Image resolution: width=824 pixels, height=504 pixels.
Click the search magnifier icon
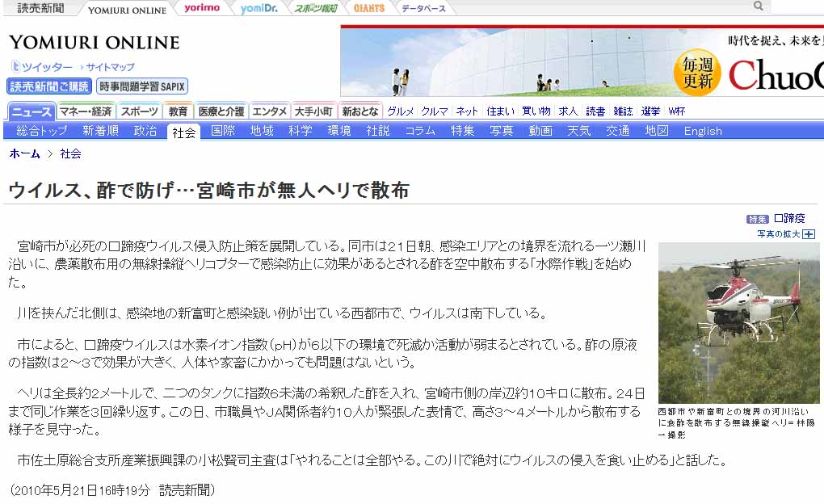pyautogui.click(x=759, y=6)
